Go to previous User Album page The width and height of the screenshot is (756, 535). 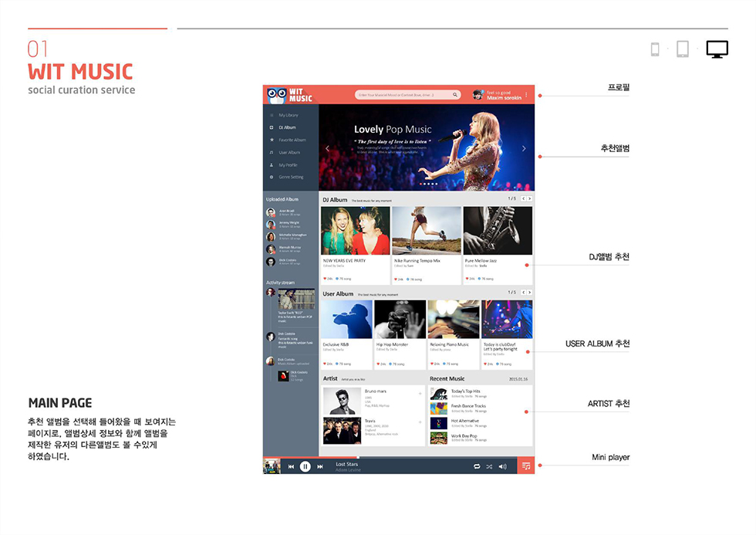[x=523, y=293]
